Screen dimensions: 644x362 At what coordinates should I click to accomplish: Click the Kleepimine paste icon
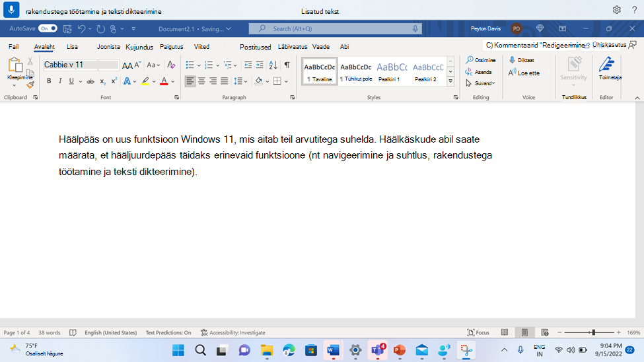point(15,65)
